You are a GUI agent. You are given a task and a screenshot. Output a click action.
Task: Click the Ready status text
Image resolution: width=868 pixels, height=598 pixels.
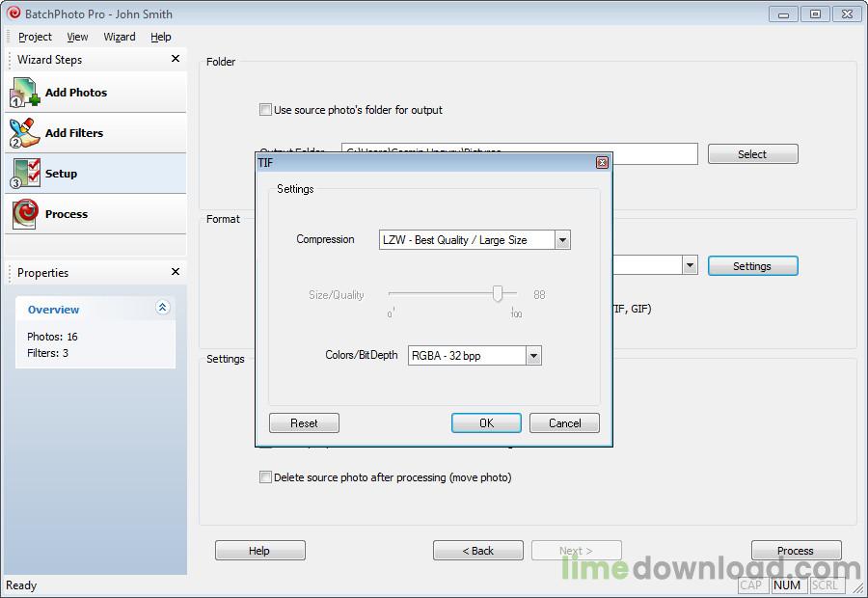(x=21, y=585)
